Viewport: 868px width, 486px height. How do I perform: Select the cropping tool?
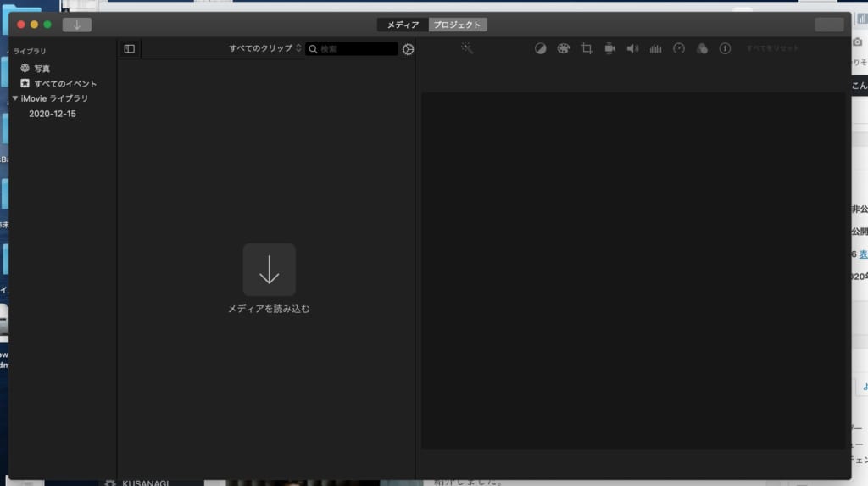[587, 48]
